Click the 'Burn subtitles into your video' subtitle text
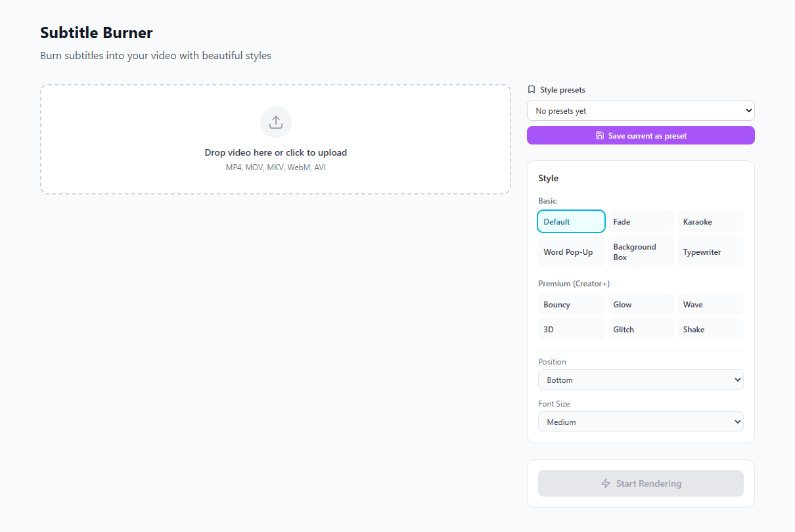The image size is (795, 532). point(156,56)
